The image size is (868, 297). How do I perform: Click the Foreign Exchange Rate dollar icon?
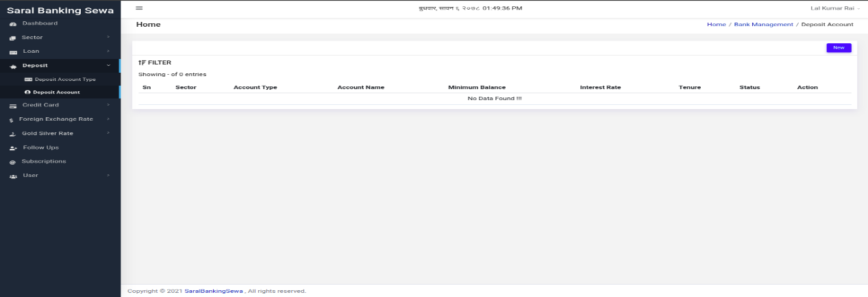click(x=12, y=120)
